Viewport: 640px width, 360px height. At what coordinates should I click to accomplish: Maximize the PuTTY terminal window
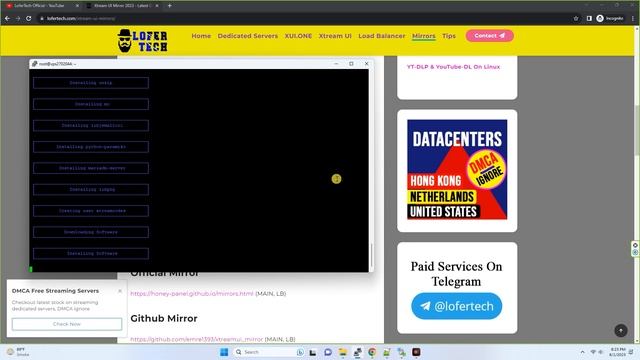pyautogui.click(x=351, y=64)
